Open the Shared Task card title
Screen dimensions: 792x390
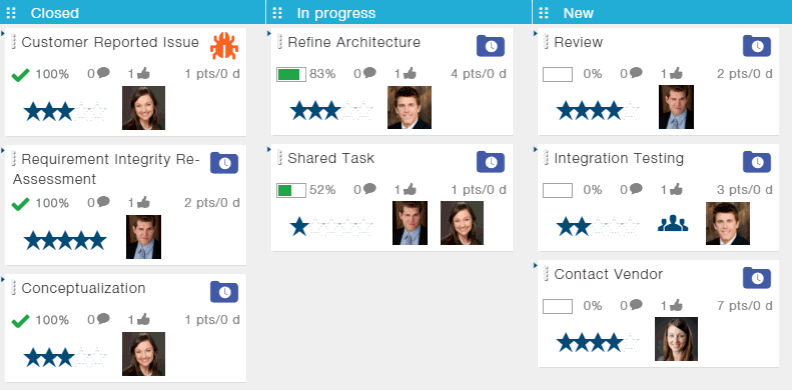(331, 159)
